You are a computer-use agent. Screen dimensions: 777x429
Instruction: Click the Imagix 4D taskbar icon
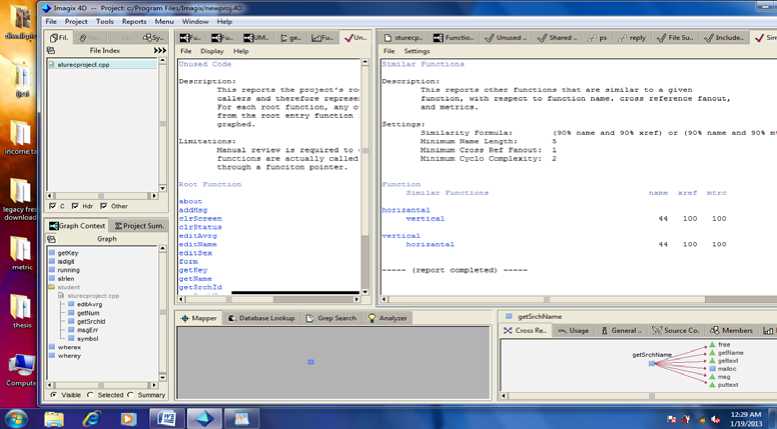205,416
